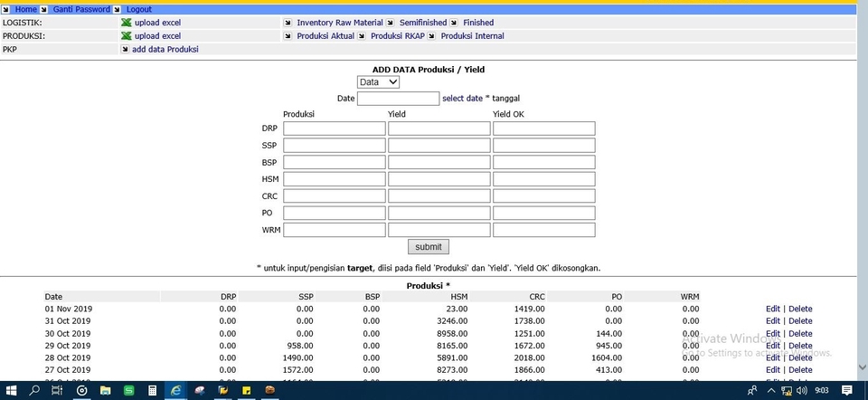Edit the 31 Oct 2019 row
Viewport: 868px width, 400px height.
(773, 321)
